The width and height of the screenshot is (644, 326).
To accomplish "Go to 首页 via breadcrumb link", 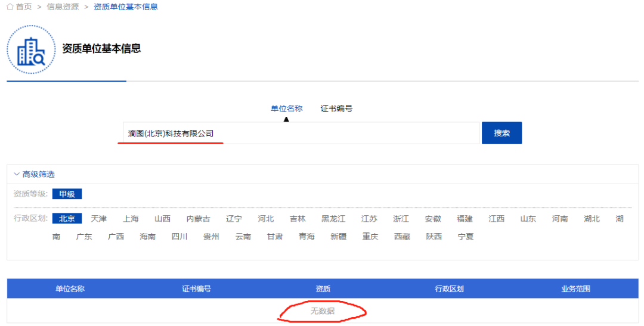I will tap(24, 7).
